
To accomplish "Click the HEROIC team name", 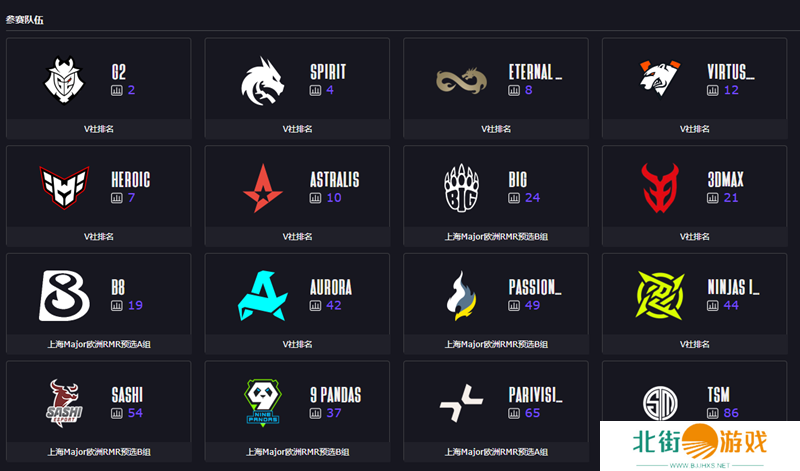I will click(x=131, y=180).
